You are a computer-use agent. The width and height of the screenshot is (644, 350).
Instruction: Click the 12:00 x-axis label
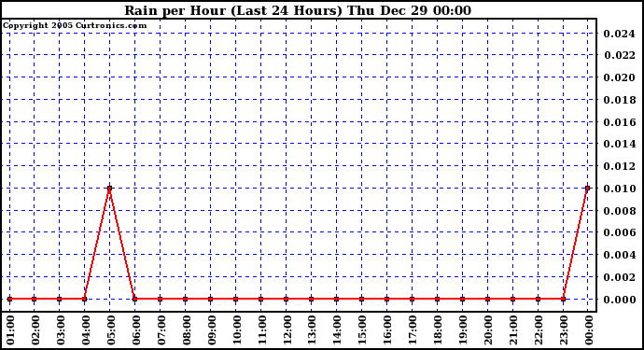(287, 330)
